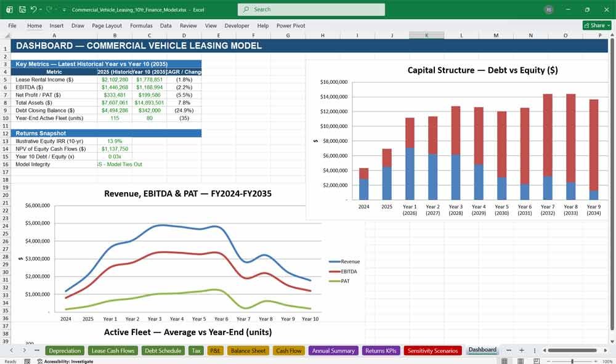Open the Customize Quick Access Toolbar dropdown
This screenshot has height=364, width=616.
[64, 9]
